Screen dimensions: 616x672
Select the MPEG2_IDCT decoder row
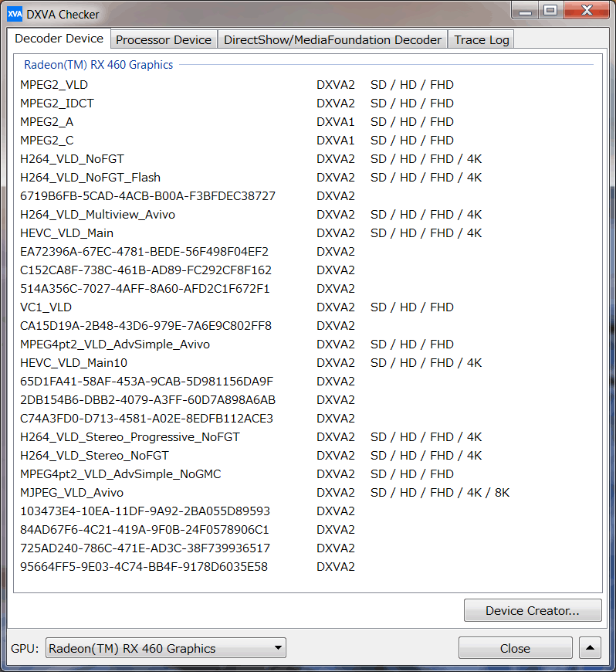point(306,104)
